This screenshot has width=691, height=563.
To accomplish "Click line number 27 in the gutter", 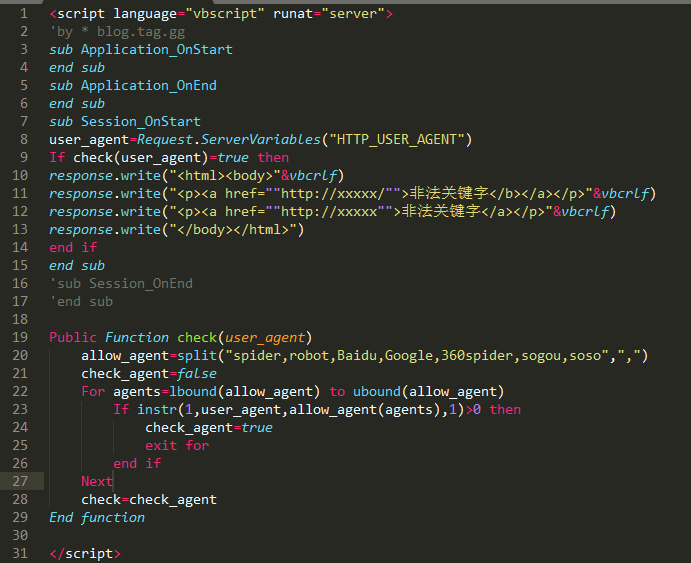I will click(x=21, y=481).
